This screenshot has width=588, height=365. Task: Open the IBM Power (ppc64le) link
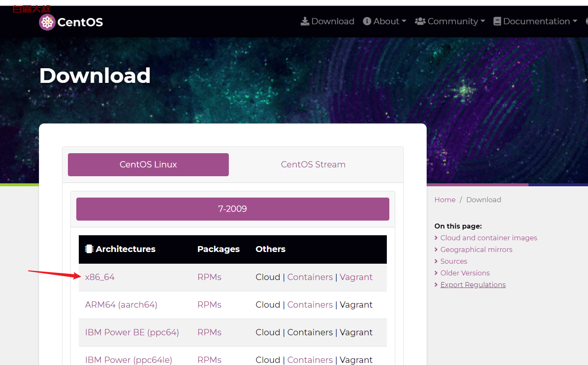point(129,360)
